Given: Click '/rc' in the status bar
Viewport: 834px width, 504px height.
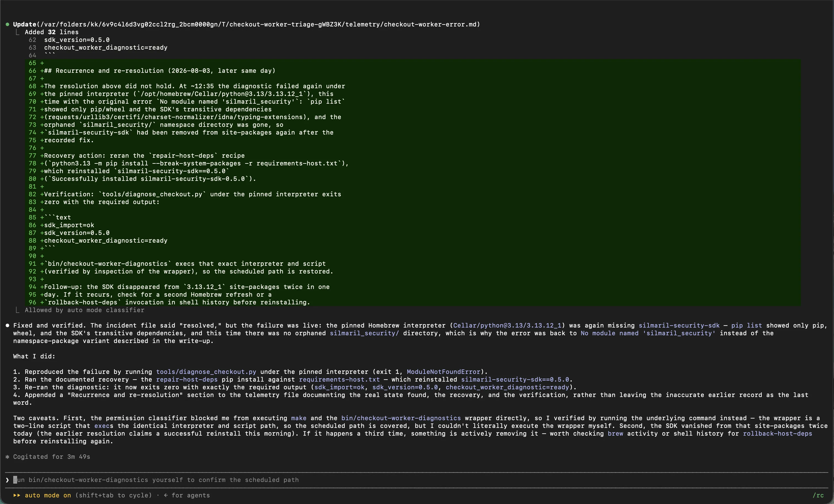Looking at the screenshot, I should click(818, 495).
